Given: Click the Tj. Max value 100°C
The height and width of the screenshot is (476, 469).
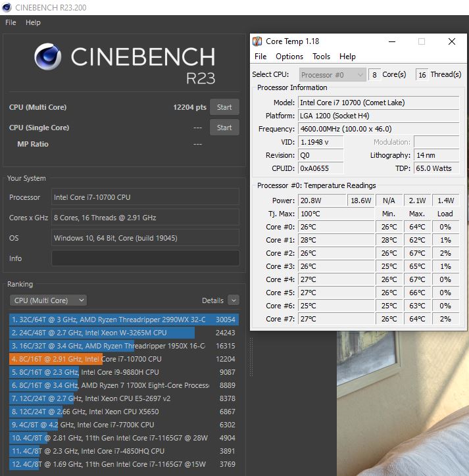Looking at the screenshot, I should pos(336,214).
